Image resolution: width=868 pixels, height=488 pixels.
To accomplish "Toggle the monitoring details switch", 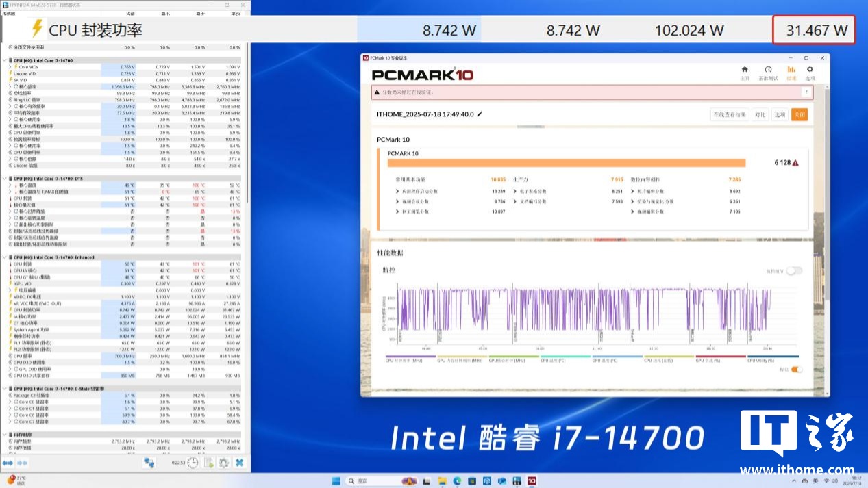I will click(x=794, y=271).
